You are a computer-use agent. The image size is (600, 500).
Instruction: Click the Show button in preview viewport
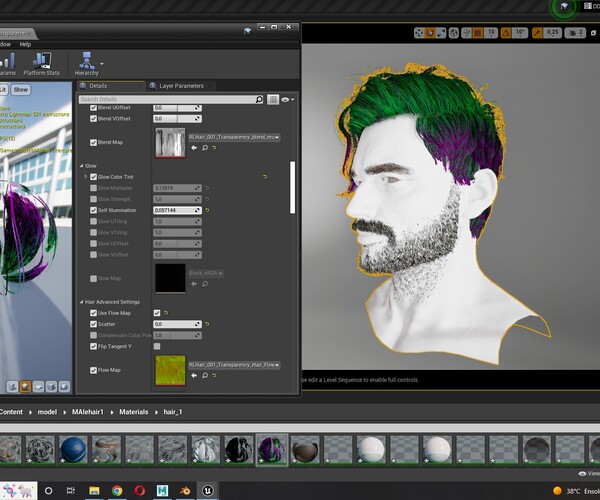[x=21, y=90]
